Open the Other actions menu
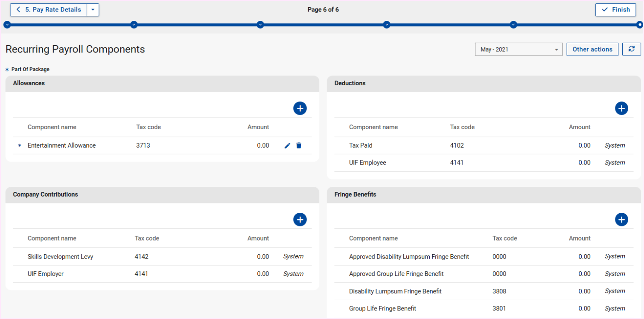The image size is (644, 319). point(592,49)
